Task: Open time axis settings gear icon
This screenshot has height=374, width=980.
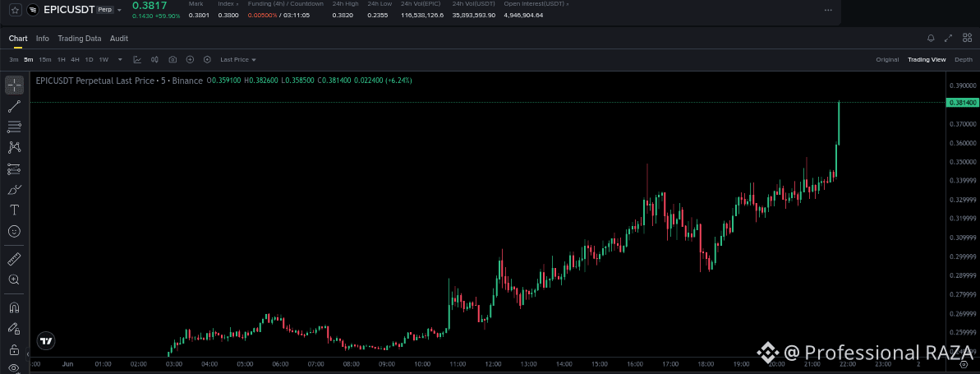Action: [963, 364]
